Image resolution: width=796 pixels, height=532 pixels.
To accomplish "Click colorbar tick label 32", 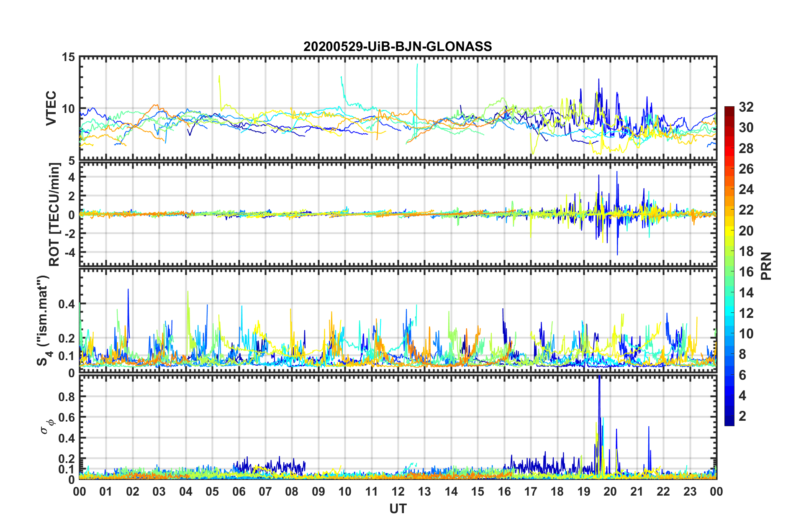I will (x=746, y=107).
